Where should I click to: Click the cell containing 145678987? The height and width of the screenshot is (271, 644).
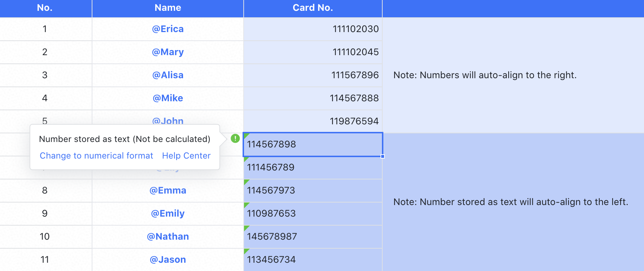click(x=313, y=236)
